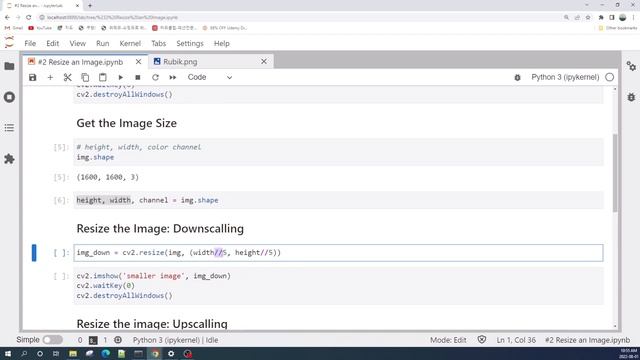The height and width of the screenshot is (360, 640).
Task: Open the Run menu
Action: click(x=102, y=43)
